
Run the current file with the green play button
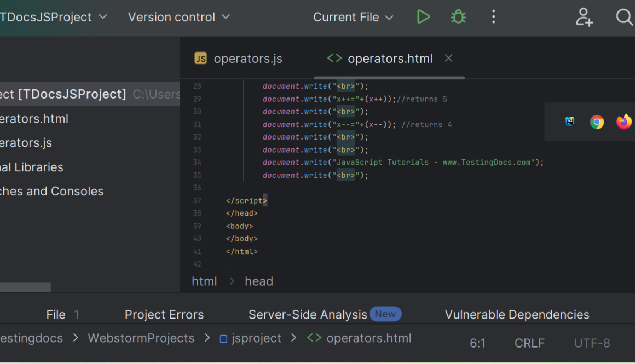(x=423, y=17)
